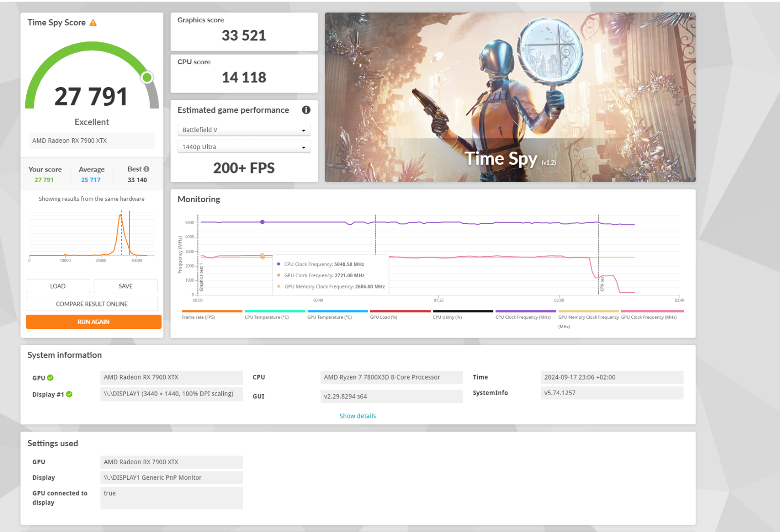Click the Settings used GPU name field

(171, 462)
